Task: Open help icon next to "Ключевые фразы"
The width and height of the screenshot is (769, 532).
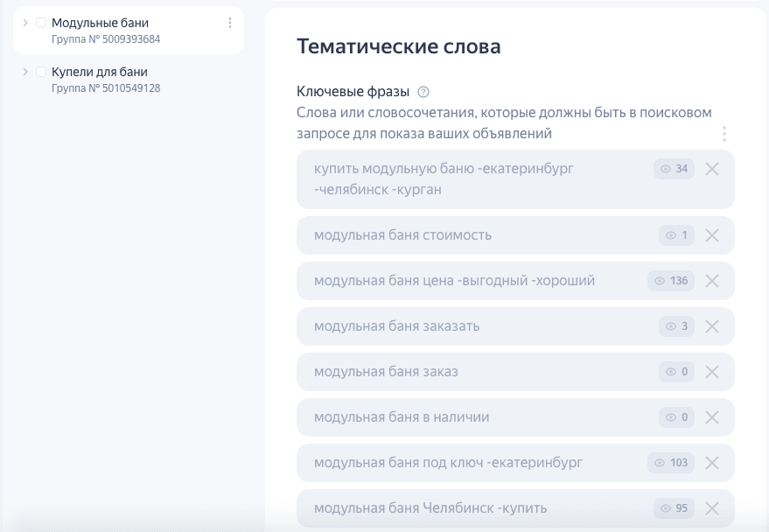Action: click(424, 92)
